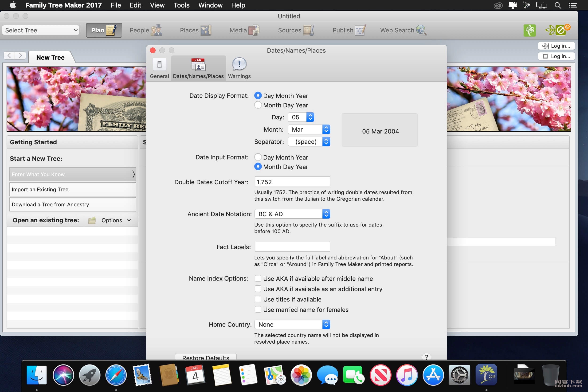The width and height of the screenshot is (588, 392).
Task: Open the Day format dropdown
Action: click(301, 117)
